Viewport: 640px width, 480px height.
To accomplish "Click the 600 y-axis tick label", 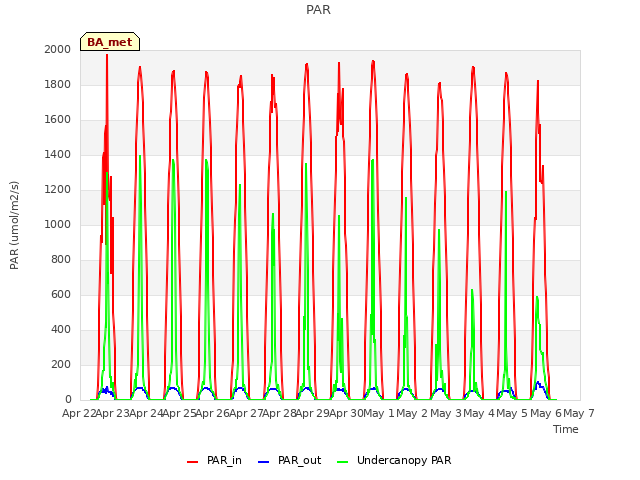I will pyautogui.click(x=61, y=294).
